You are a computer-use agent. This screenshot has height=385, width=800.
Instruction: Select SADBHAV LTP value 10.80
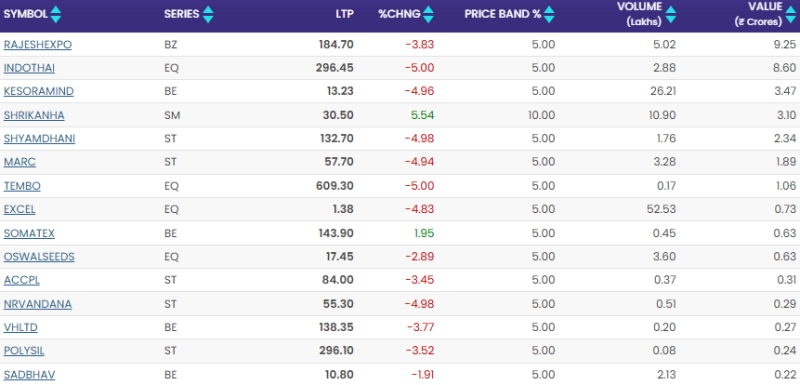click(x=340, y=375)
